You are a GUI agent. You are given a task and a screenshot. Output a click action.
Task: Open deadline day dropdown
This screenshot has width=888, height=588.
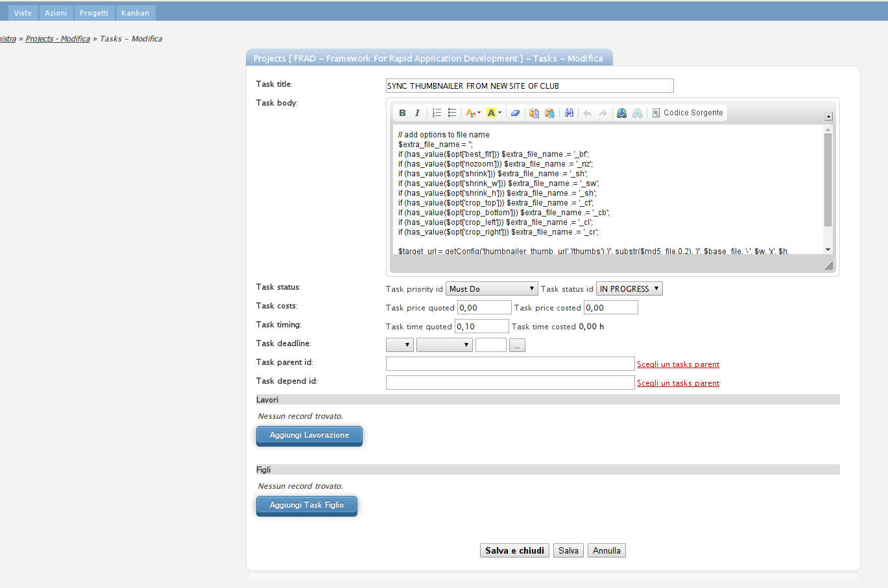tap(400, 345)
